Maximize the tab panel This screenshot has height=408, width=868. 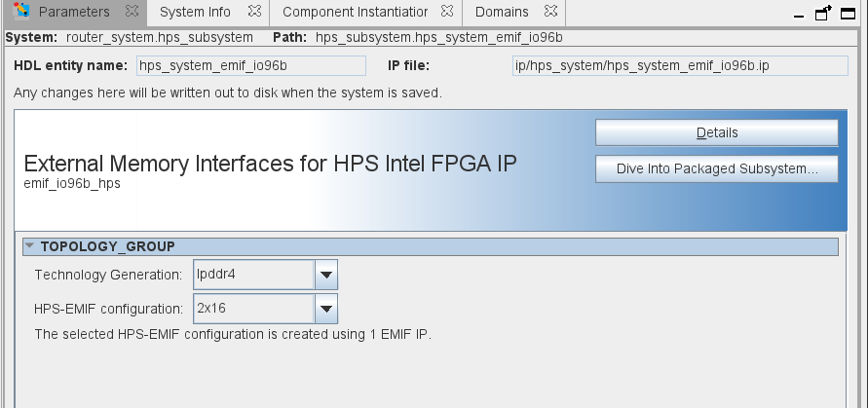coord(849,13)
